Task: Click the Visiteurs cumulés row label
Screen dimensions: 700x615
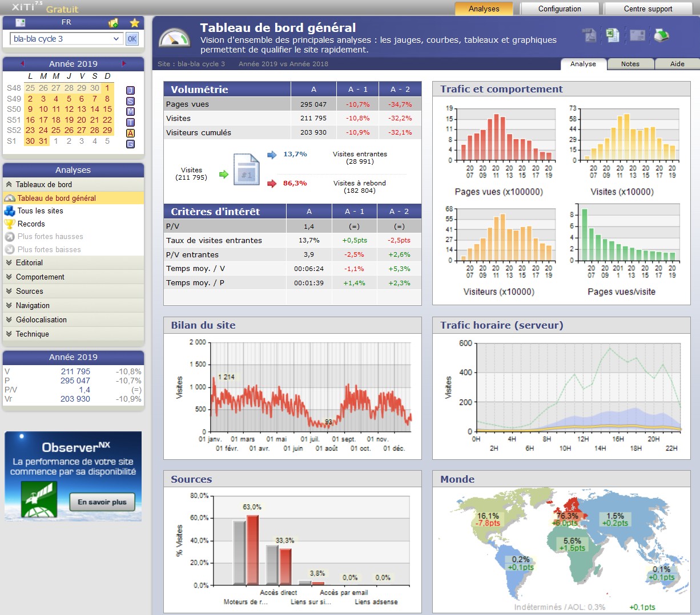Action: (x=199, y=132)
